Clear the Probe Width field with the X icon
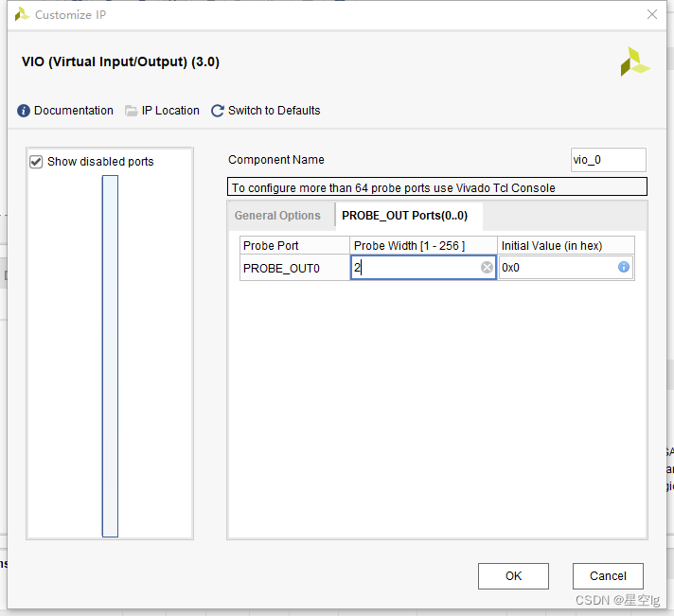This screenshot has height=616, width=674. [x=487, y=268]
